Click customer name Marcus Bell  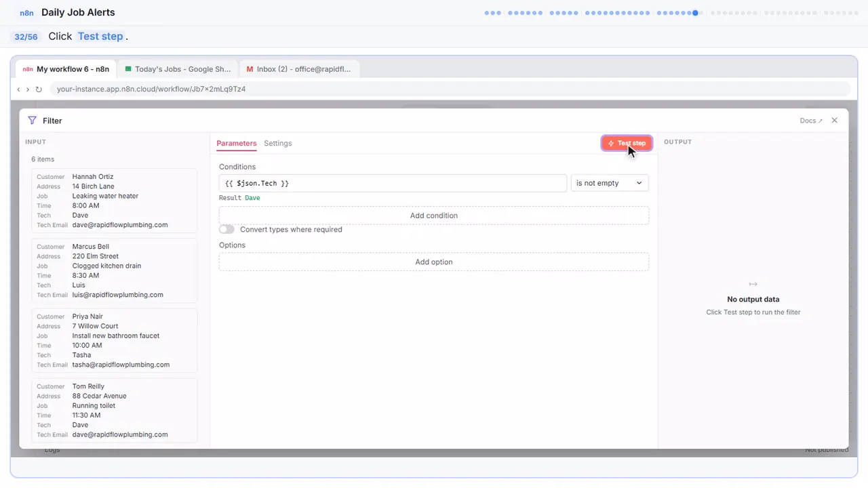pyautogui.click(x=91, y=247)
